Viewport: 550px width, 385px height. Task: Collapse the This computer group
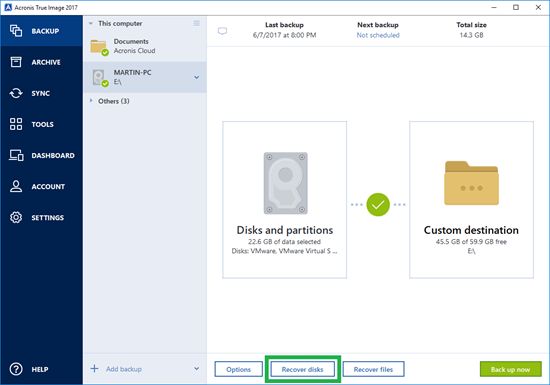[91, 23]
